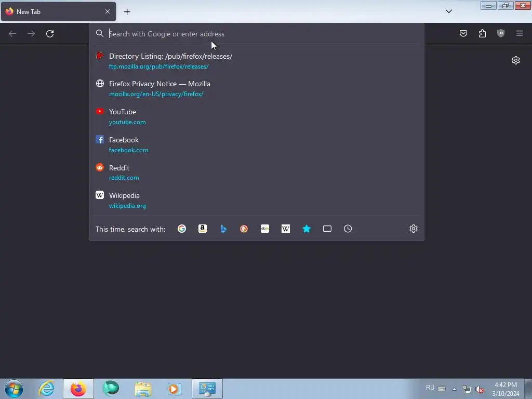Expand the list all tabs chevron

coord(449,11)
